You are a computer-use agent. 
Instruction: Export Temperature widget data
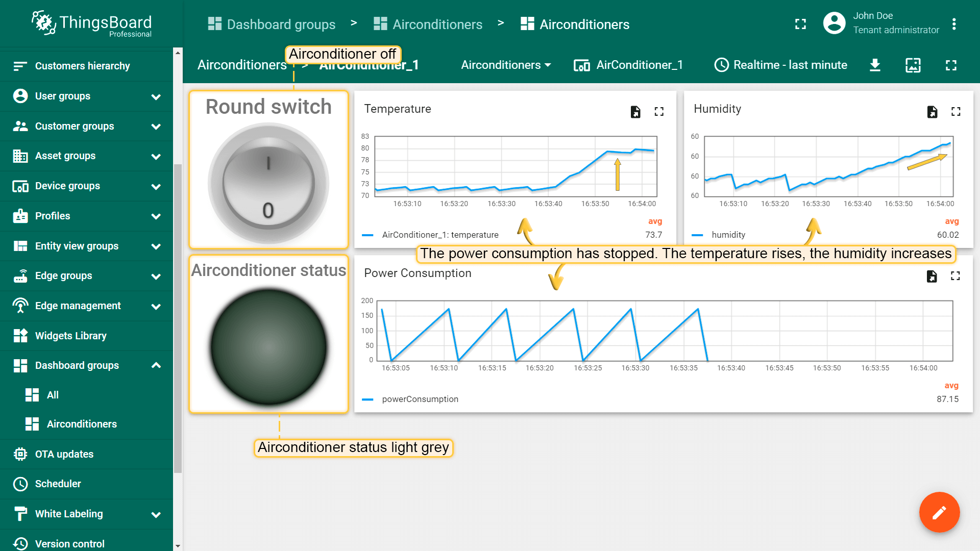(635, 112)
